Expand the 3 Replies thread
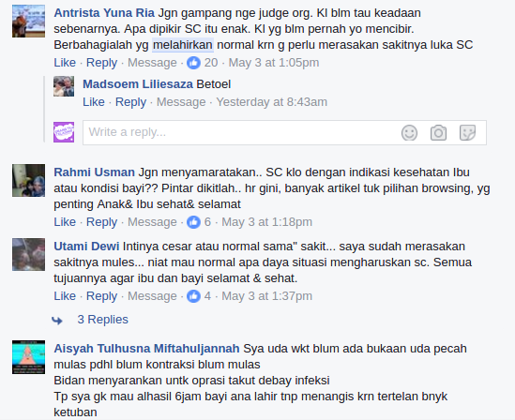 pyautogui.click(x=102, y=320)
